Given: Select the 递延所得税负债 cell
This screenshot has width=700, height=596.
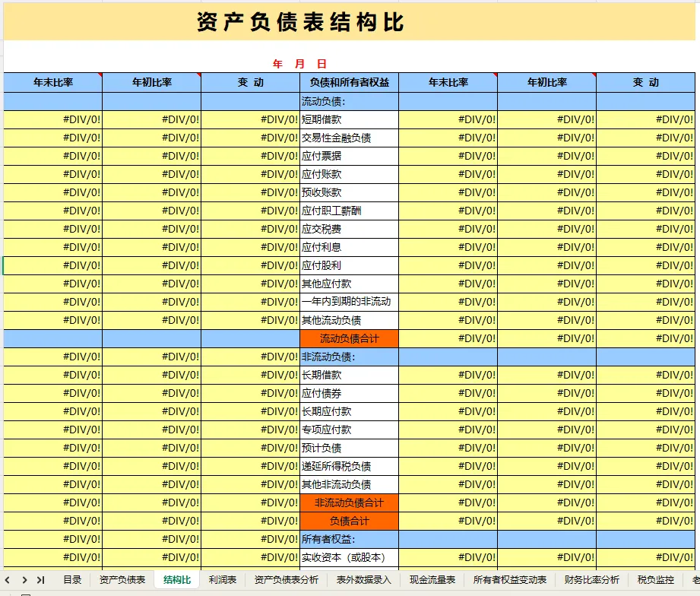Looking at the screenshot, I should (x=349, y=466).
